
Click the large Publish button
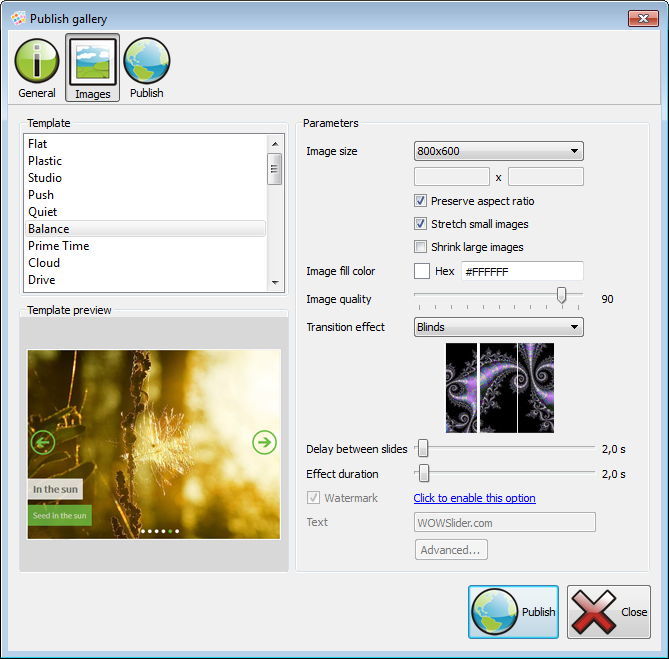pos(513,612)
